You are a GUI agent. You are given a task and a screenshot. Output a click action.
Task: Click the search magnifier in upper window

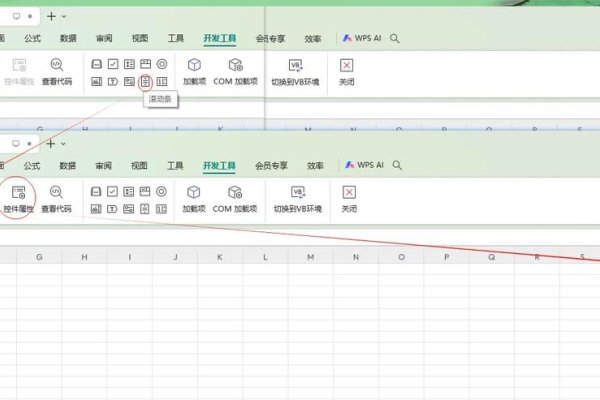[x=395, y=38]
